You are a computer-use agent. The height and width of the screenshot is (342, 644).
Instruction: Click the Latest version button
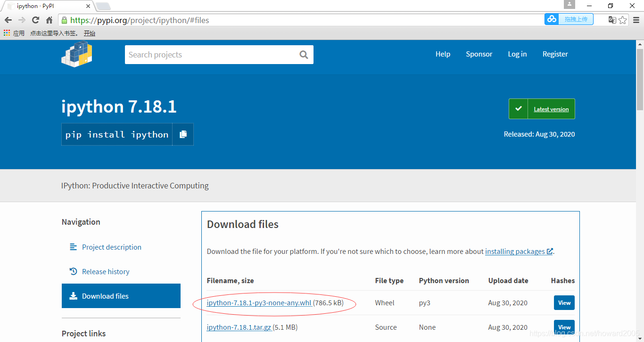(x=542, y=109)
